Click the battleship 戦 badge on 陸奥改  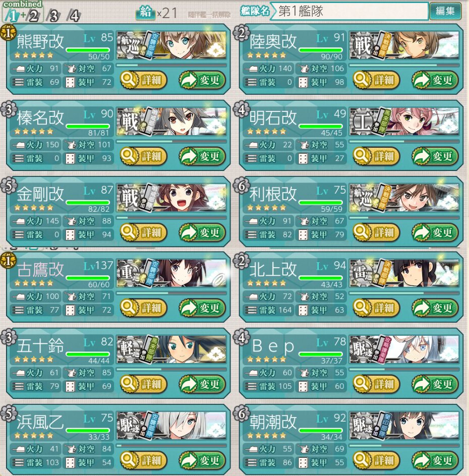pyautogui.click(x=363, y=45)
